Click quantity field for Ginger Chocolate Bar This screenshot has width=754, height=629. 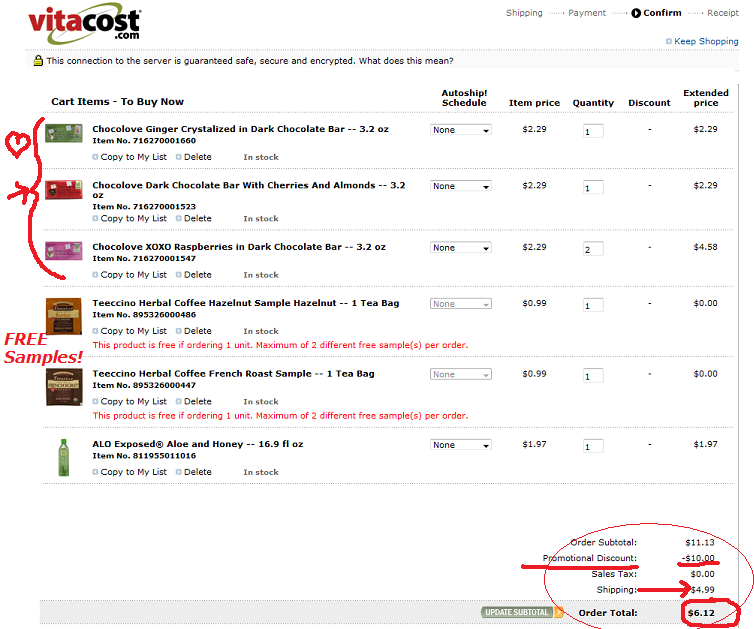pyautogui.click(x=593, y=131)
